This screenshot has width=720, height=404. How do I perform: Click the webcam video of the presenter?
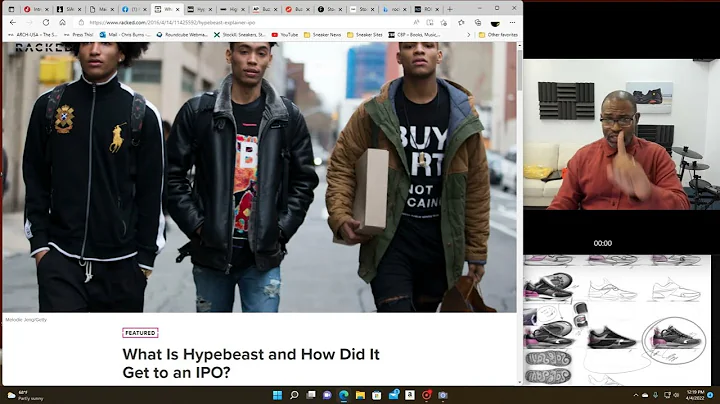click(621, 134)
